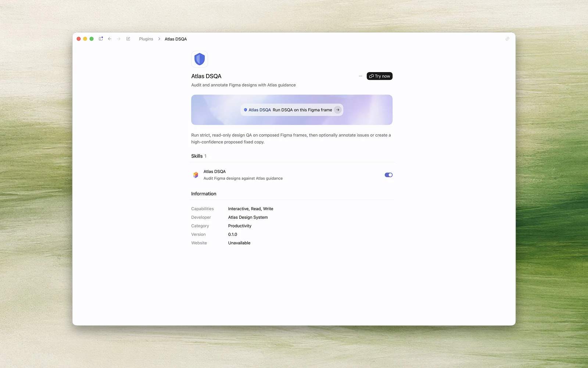Click the "Developer" label
The height and width of the screenshot is (368, 588).
(201, 217)
